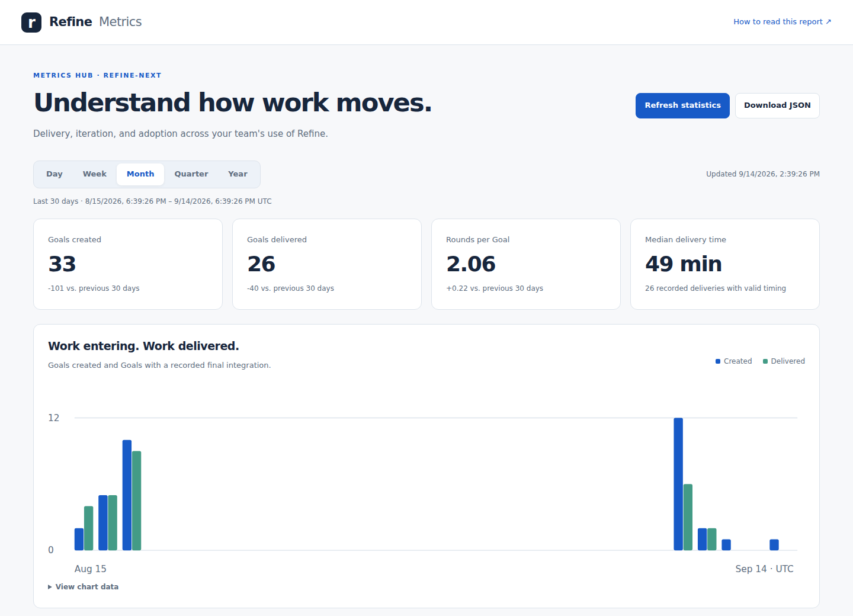Select the Month range tab
853x616 pixels.
(x=140, y=174)
